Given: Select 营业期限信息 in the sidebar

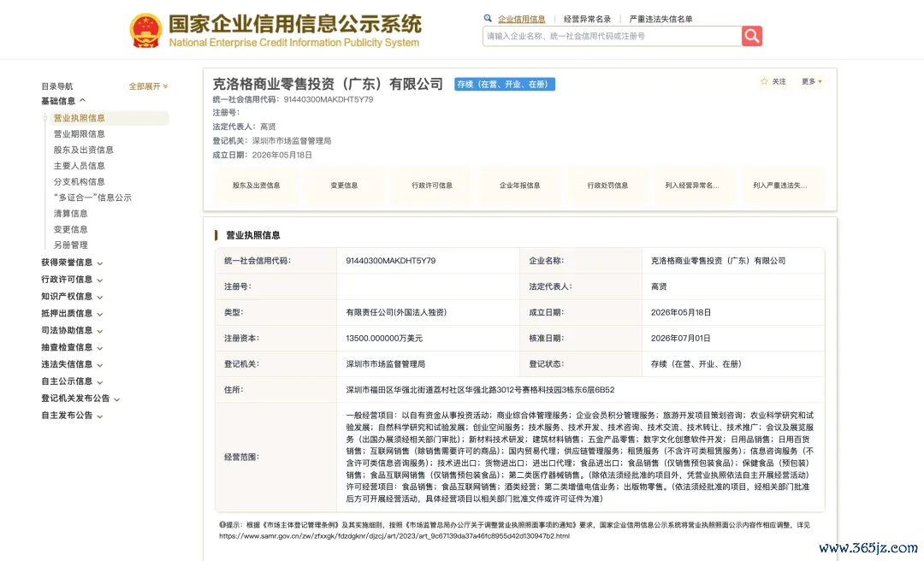Looking at the screenshot, I should coord(79,133).
